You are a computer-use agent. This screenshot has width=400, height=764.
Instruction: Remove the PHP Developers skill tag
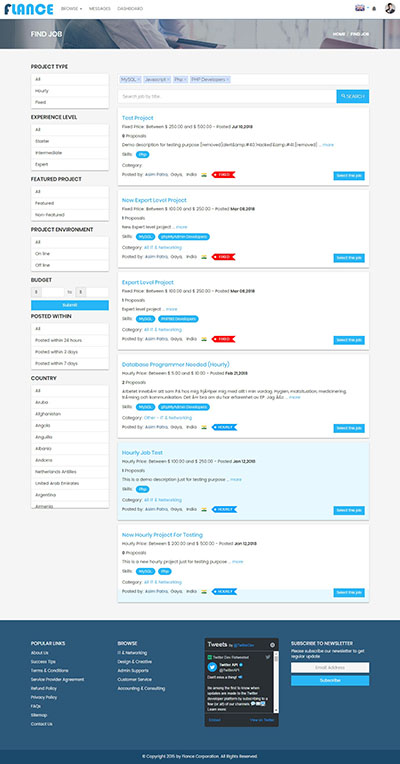pyautogui.click(x=228, y=79)
